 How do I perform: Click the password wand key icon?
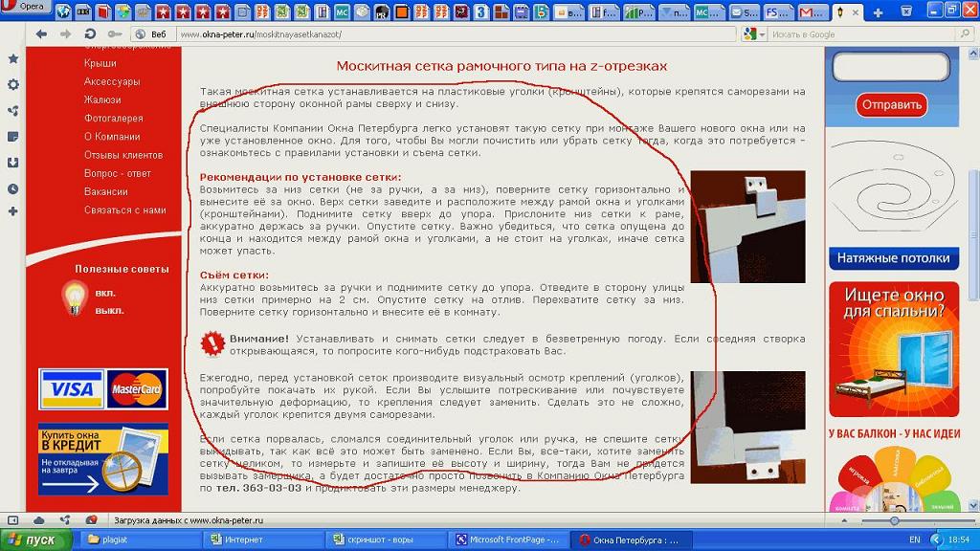(115, 34)
